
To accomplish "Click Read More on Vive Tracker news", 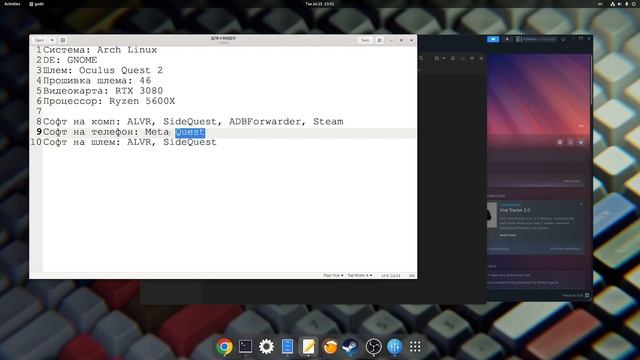I will pos(508,235).
